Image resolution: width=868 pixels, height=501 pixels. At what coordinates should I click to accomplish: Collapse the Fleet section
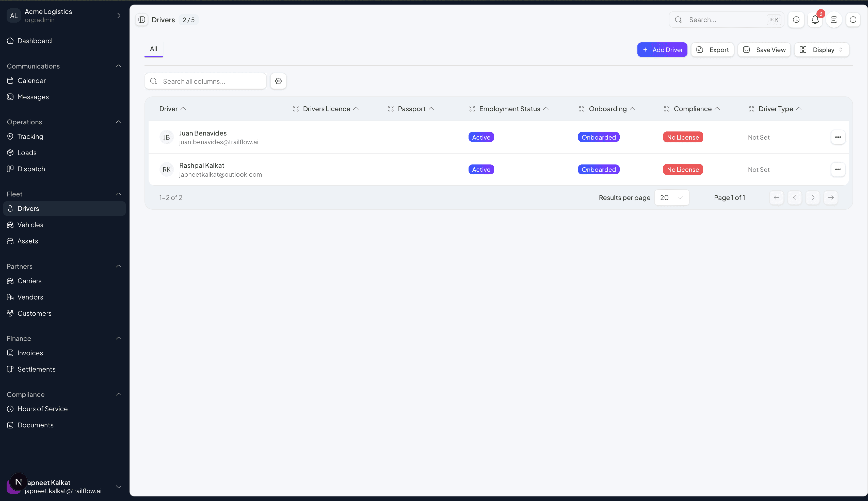(x=118, y=194)
